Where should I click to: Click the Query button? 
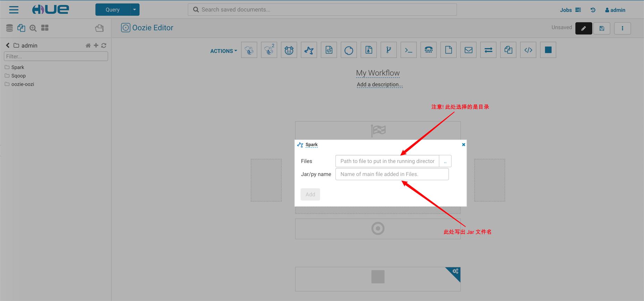(112, 10)
